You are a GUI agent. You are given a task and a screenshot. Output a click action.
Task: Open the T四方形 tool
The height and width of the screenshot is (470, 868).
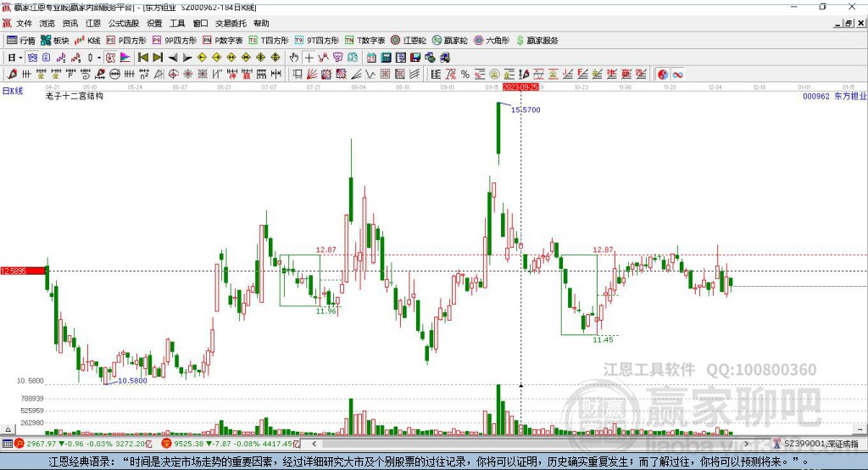tap(269, 41)
